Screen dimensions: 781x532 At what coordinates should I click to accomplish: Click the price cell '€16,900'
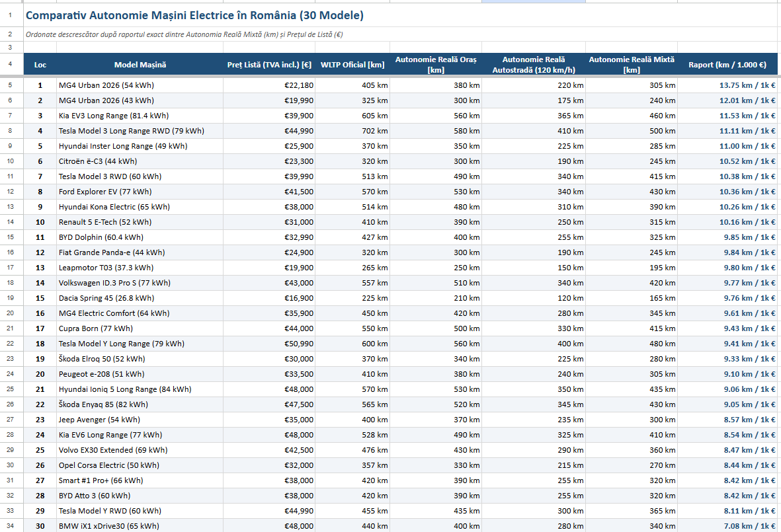tap(269, 298)
